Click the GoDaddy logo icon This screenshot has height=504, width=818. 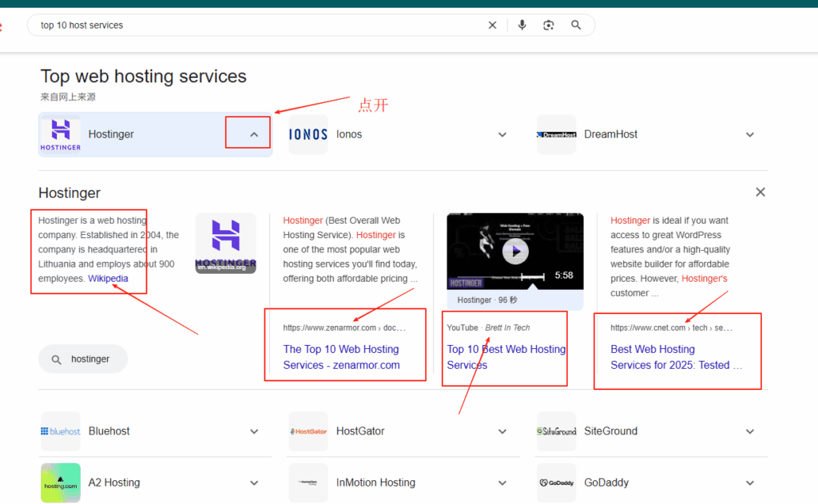pyautogui.click(x=556, y=482)
